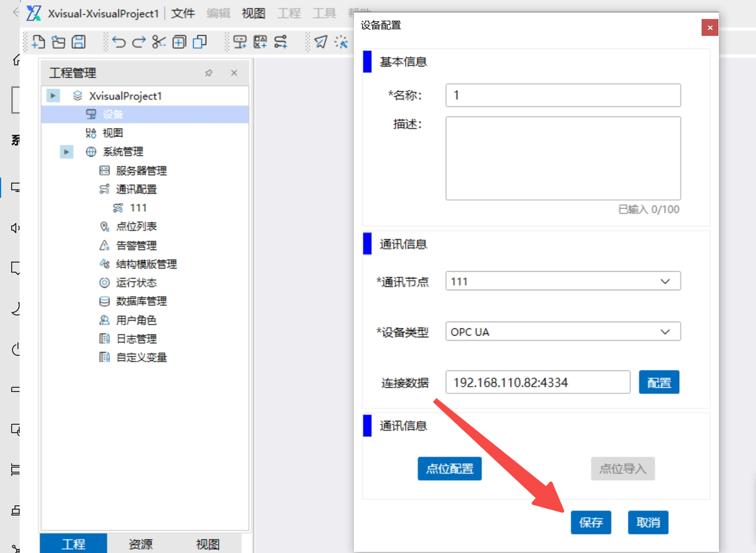The height and width of the screenshot is (553, 756).
Task: Click the stacked-squares plus toolbar icon
Action: pos(180,42)
